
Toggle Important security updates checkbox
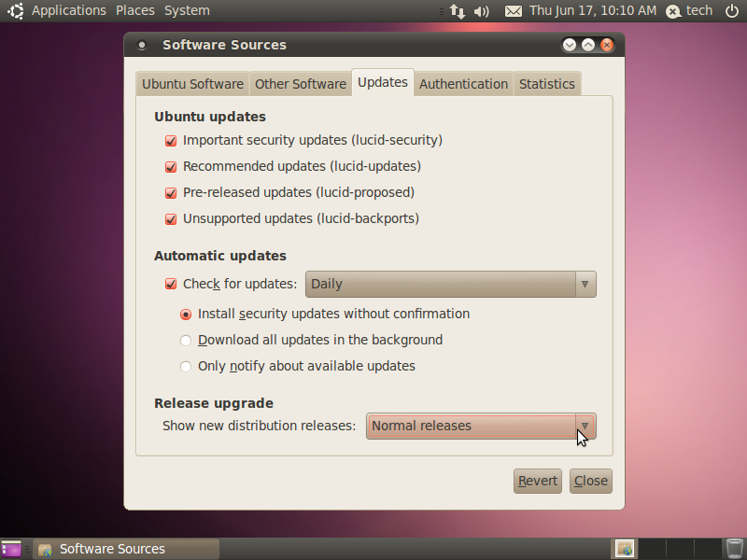point(171,141)
